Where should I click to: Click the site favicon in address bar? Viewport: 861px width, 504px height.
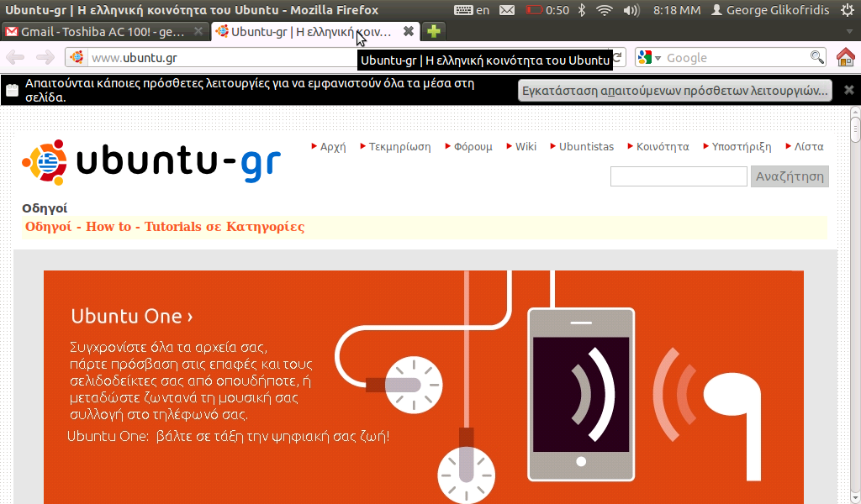pos(77,57)
